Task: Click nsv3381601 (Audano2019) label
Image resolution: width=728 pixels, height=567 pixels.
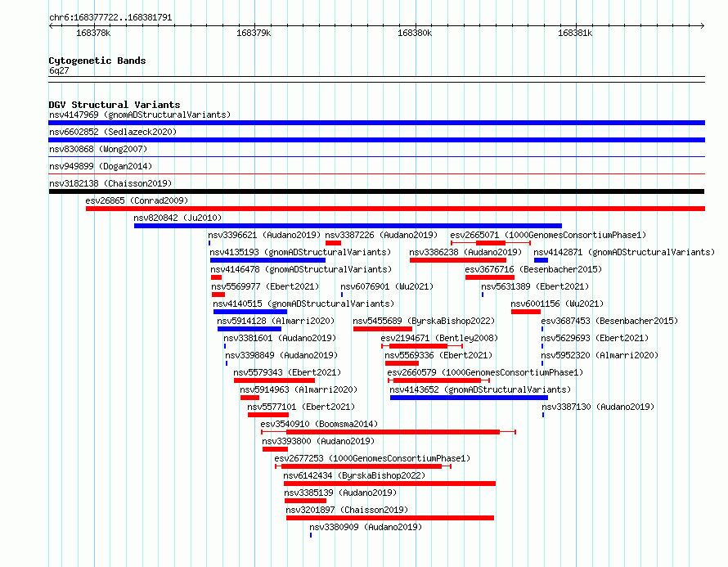Action: click(x=280, y=338)
